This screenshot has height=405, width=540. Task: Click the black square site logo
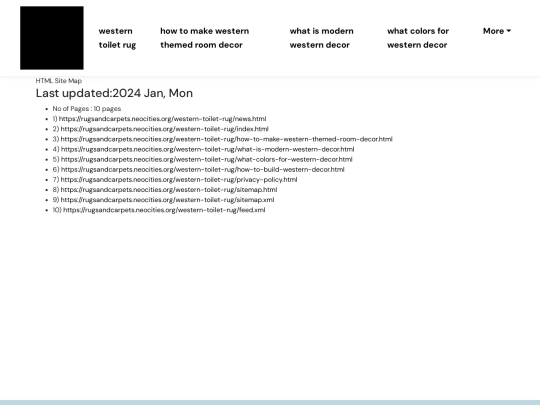pos(52,38)
